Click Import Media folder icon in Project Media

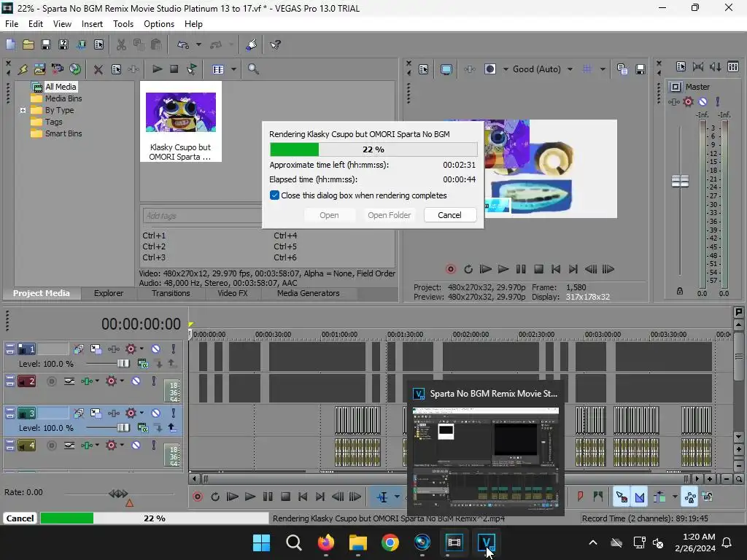pyautogui.click(x=39, y=69)
